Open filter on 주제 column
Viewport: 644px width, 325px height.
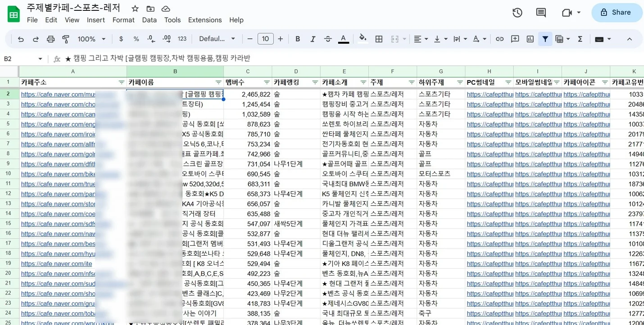coord(411,82)
